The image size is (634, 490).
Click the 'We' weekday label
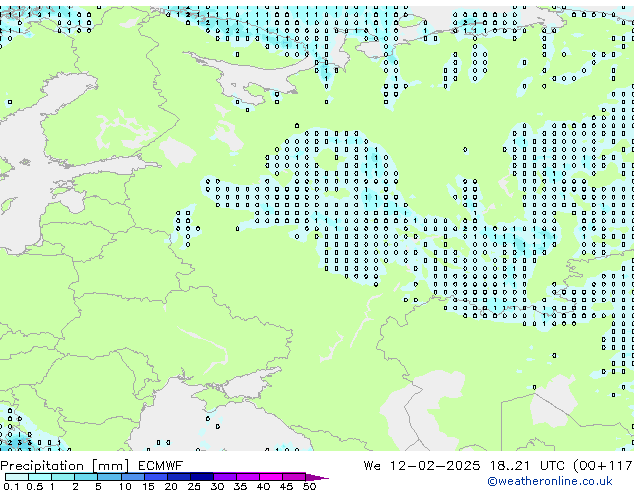pos(372,466)
